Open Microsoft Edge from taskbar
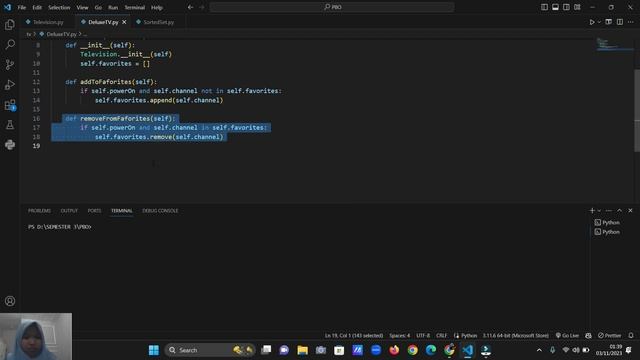The width and height of the screenshot is (640, 360). pos(431,350)
